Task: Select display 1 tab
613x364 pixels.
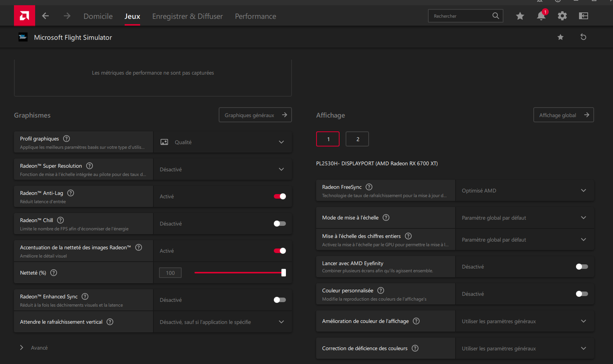Action: 328,139
